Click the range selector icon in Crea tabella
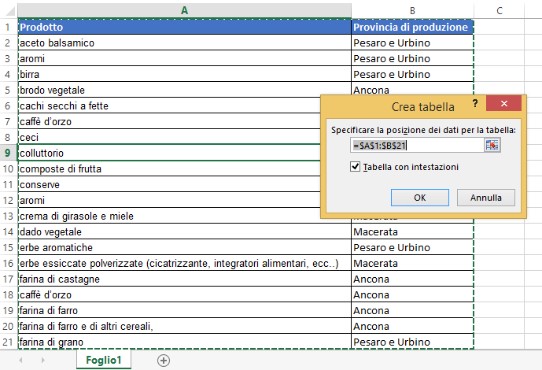 [x=492, y=145]
